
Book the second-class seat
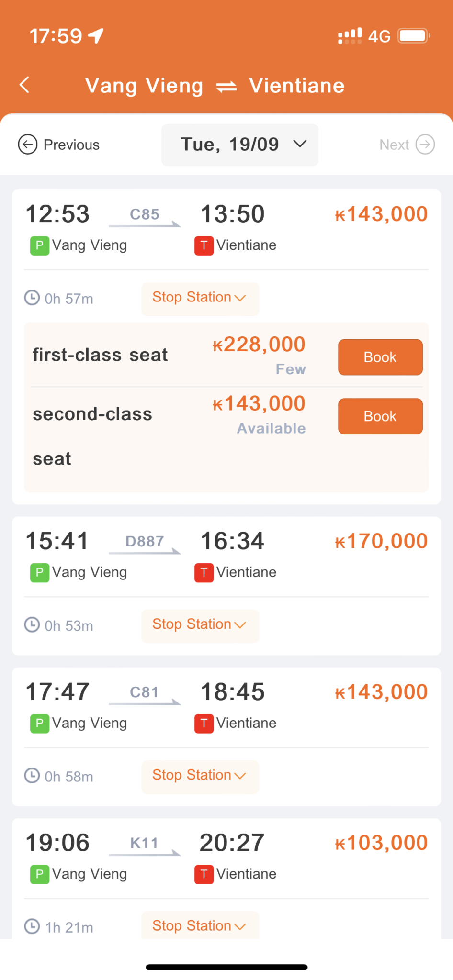tap(380, 416)
